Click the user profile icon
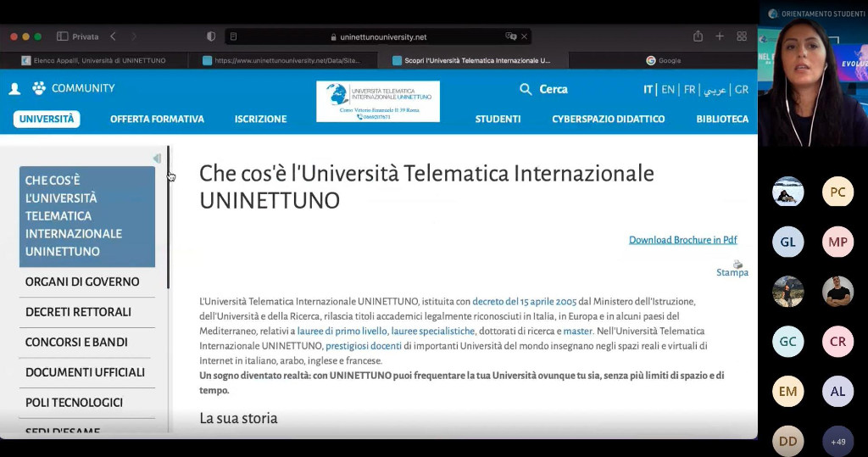Viewport: 868px width, 457px height. pos(14,89)
